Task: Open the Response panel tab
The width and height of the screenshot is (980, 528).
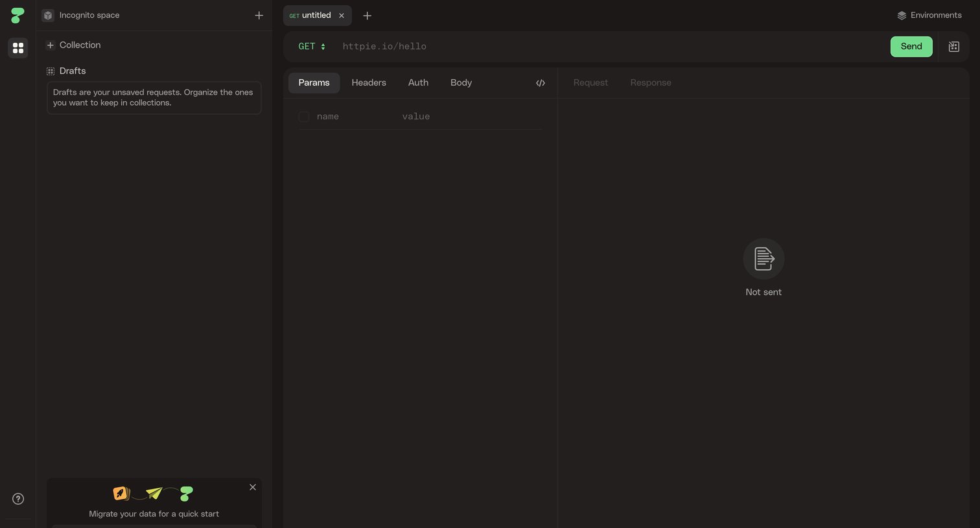Action: [x=651, y=83]
